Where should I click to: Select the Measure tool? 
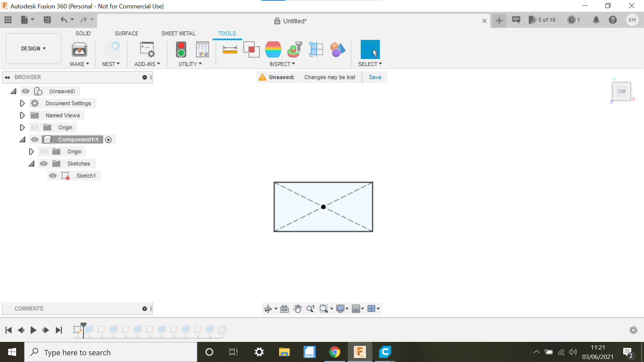pos(230,50)
